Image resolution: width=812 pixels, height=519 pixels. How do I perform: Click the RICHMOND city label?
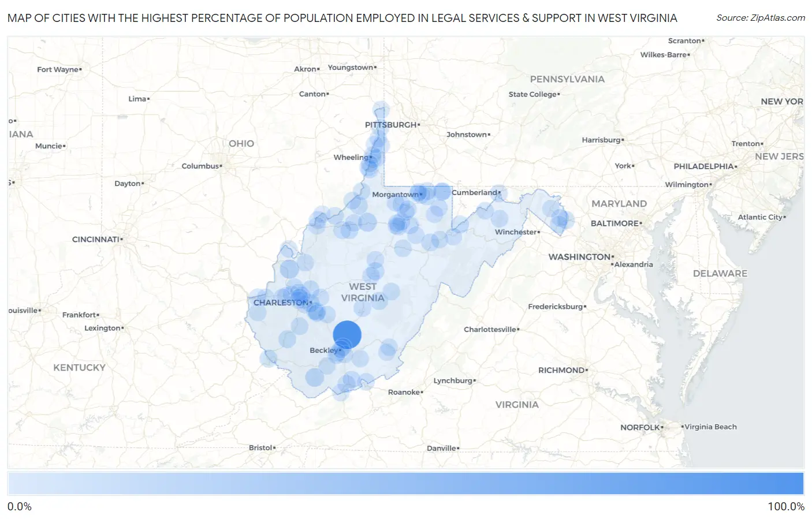(x=561, y=370)
